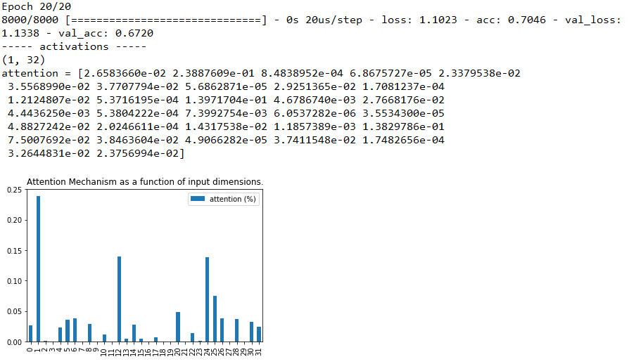Image resolution: width=629 pixels, height=364 pixels.
Task: Click the value 8.4838952e-04
Action: (302, 73)
